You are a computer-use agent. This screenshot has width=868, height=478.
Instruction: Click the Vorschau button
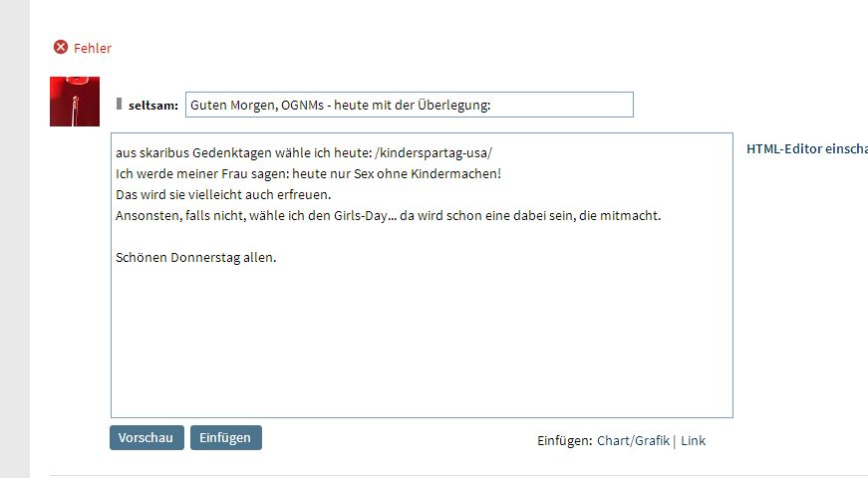(x=146, y=437)
